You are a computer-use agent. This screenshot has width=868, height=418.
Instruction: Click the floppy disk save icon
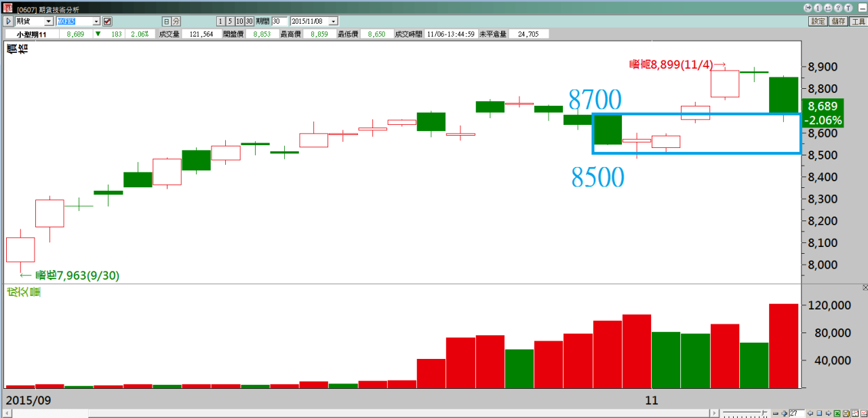click(846, 413)
